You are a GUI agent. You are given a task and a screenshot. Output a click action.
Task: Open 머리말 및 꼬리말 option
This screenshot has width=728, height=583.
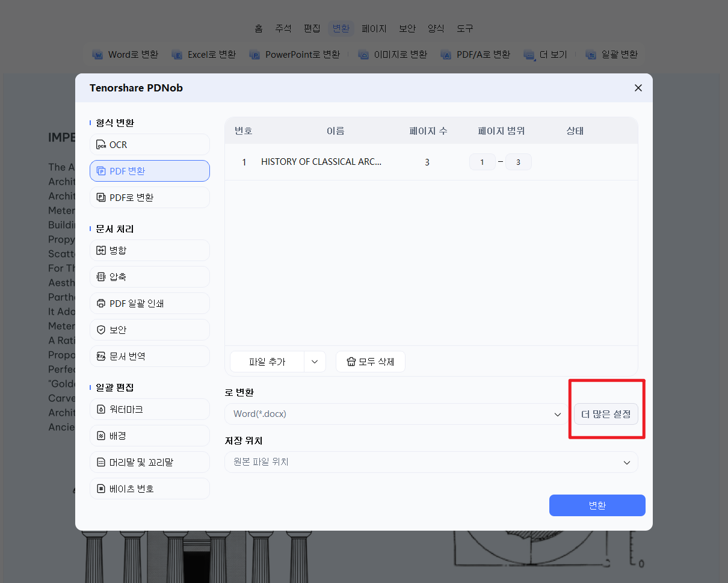point(150,462)
